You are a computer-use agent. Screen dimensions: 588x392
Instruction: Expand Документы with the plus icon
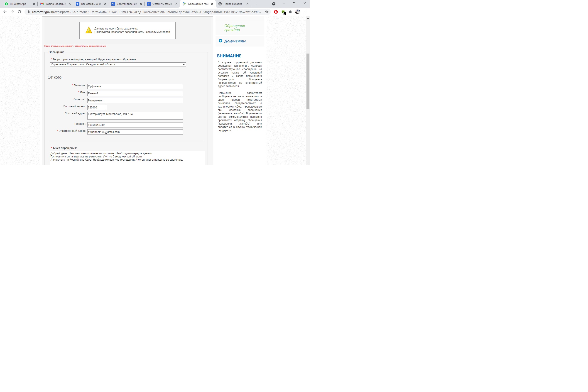pyautogui.click(x=220, y=41)
